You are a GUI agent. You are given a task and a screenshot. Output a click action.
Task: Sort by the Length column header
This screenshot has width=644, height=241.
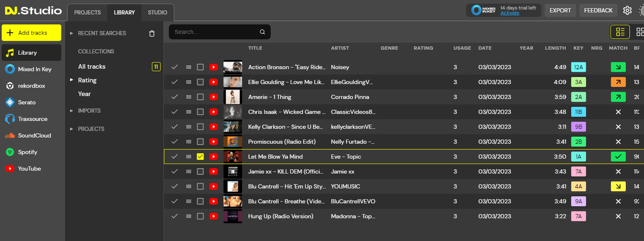(555, 48)
